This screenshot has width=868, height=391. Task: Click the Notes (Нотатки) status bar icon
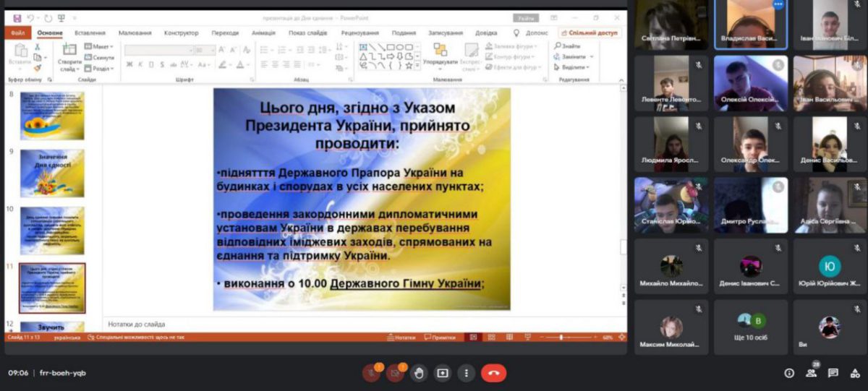pyautogui.click(x=402, y=338)
